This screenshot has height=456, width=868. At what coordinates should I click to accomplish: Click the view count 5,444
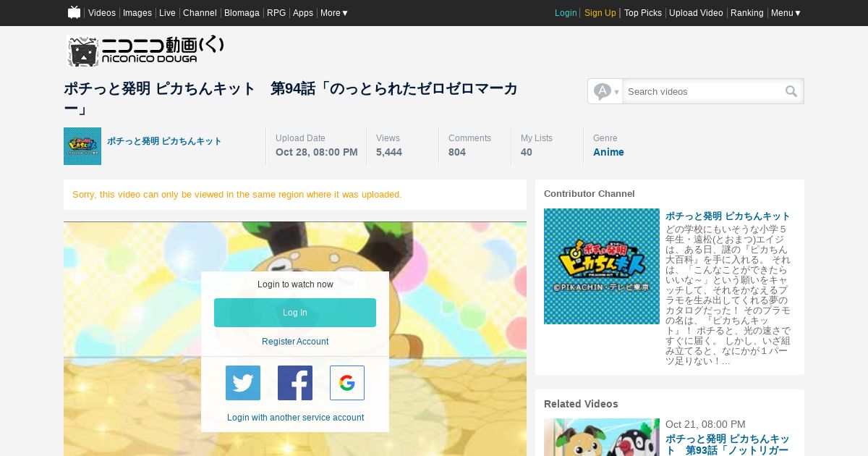click(x=389, y=152)
